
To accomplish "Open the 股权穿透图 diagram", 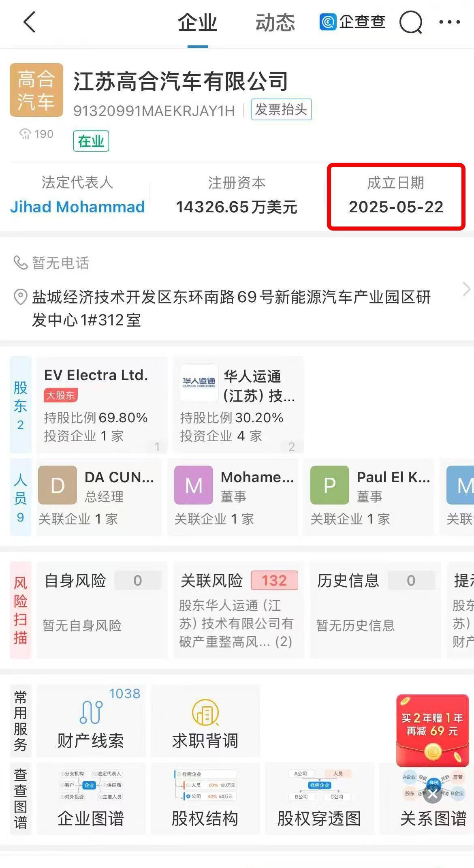I will pos(319,798).
